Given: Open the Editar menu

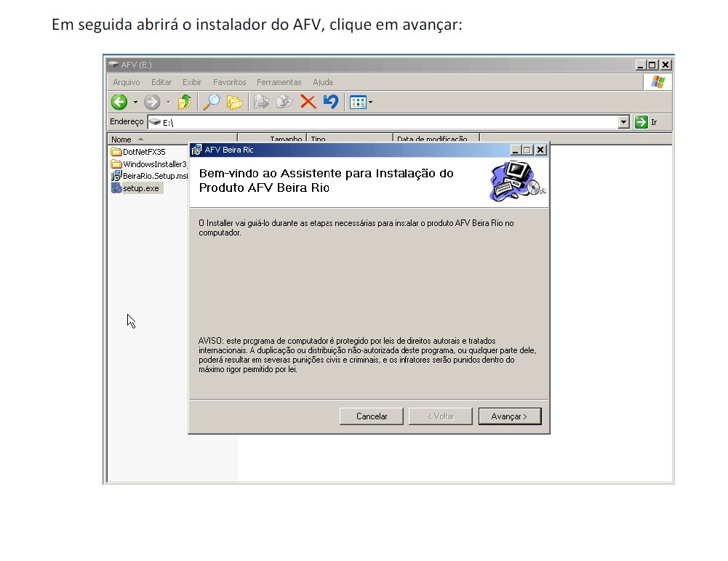Looking at the screenshot, I should pyautogui.click(x=161, y=82).
